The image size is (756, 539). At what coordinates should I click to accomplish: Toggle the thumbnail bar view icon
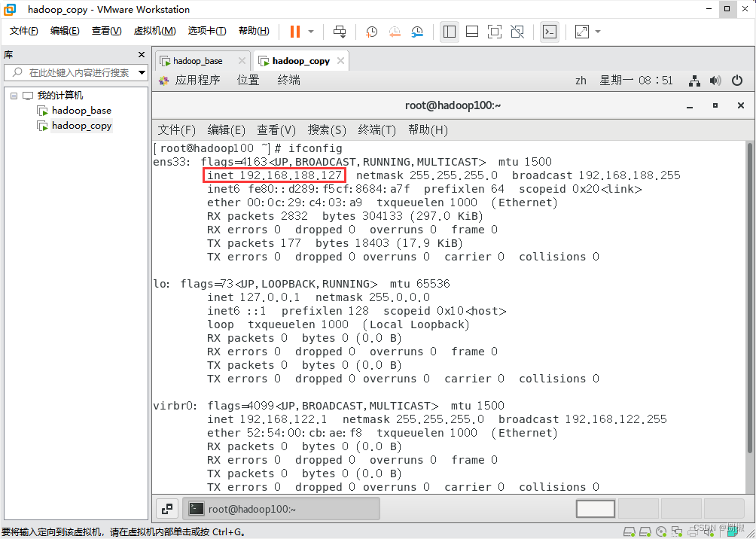coord(472,32)
